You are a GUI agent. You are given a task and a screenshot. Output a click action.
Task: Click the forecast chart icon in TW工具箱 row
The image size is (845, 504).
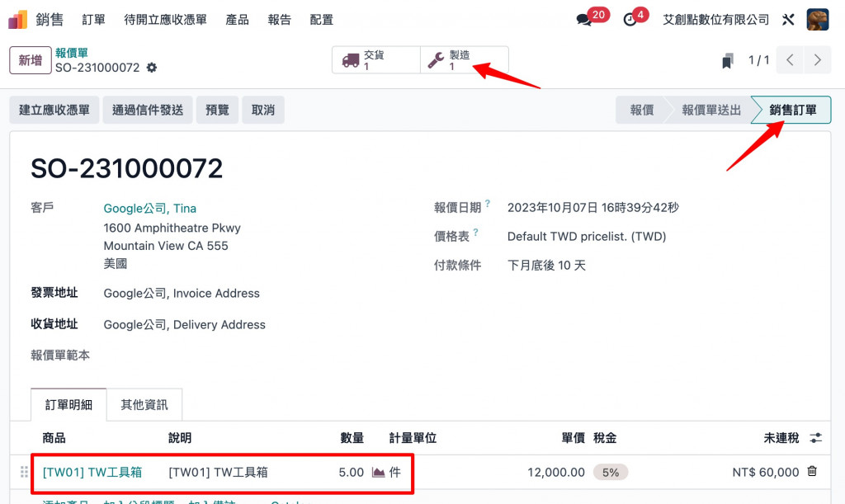[379, 473]
